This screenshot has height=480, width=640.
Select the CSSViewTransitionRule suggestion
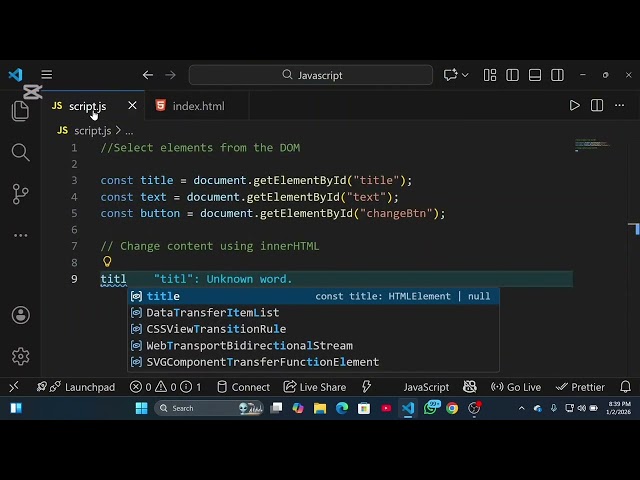click(x=313, y=329)
